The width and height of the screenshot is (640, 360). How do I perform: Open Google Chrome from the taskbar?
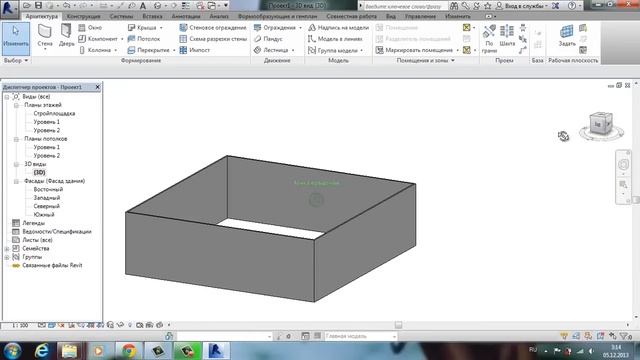tap(129, 351)
